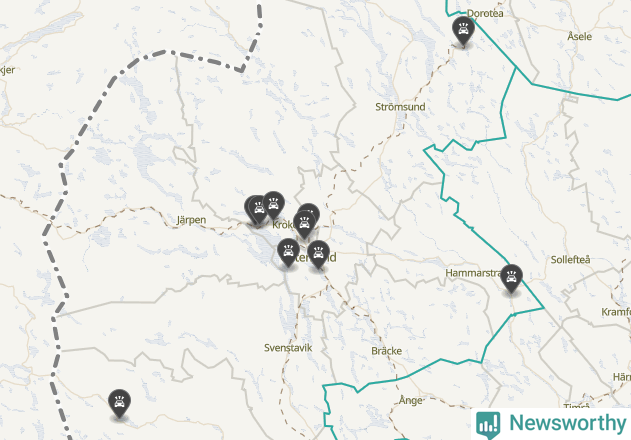Click the Bräcke town label
Image resolution: width=631 pixels, height=440 pixels.
click(386, 351)
